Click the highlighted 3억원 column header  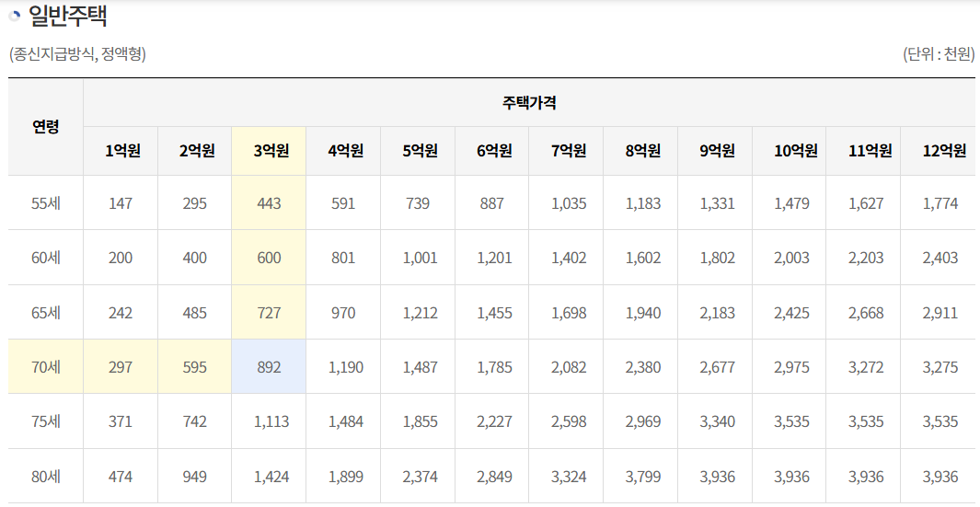click(269, 151)
